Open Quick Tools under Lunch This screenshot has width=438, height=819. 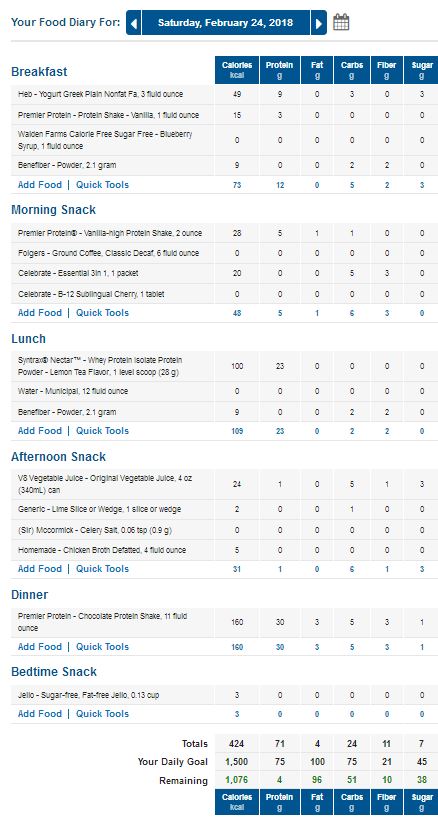[102, 431]
